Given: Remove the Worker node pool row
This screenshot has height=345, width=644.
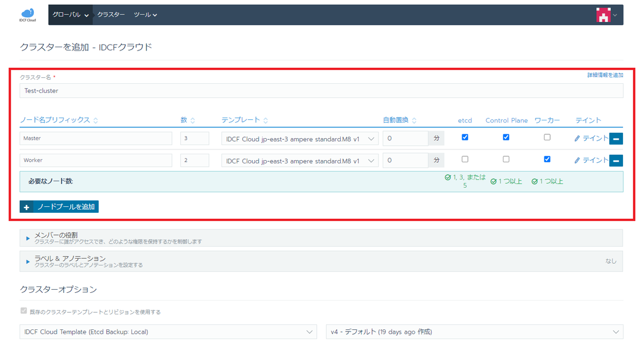Looking at the screenshot, I should 616,160.
